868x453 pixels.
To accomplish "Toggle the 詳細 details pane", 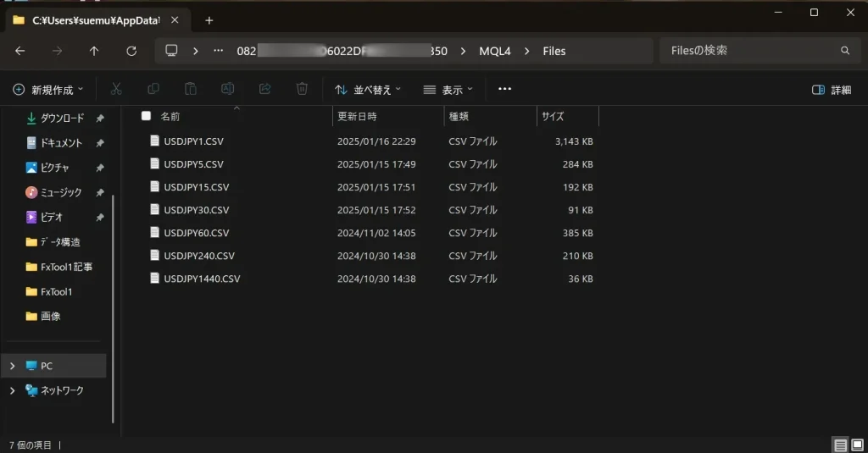I will pos(831,90).
